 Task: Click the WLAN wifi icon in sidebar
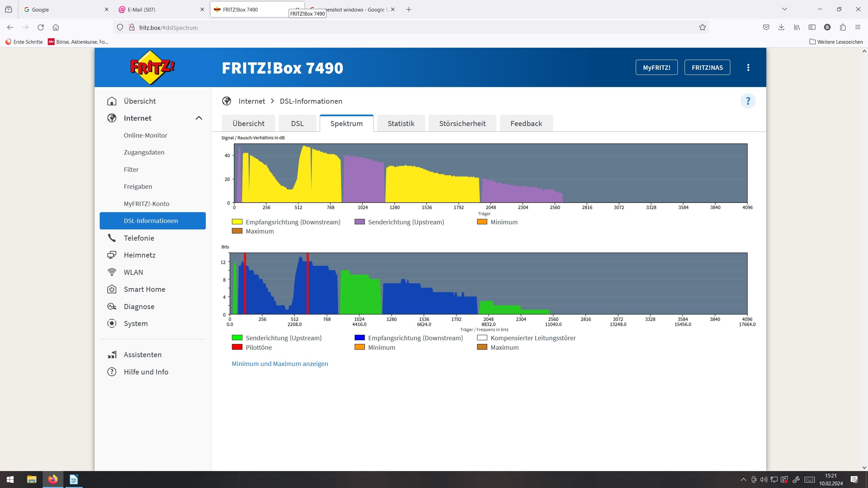click(112, 272)
